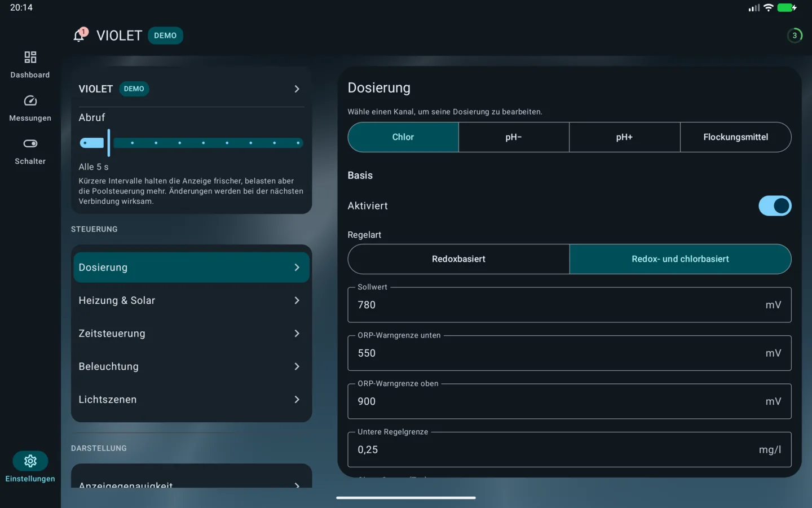Click the 20:14 clock in status bar
The height and width of the screenshot is (508, 812).
coord(21,7)
